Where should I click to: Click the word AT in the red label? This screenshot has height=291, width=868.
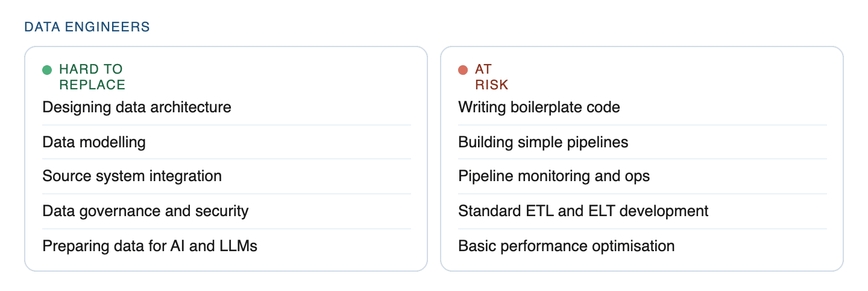coord(483,69)
